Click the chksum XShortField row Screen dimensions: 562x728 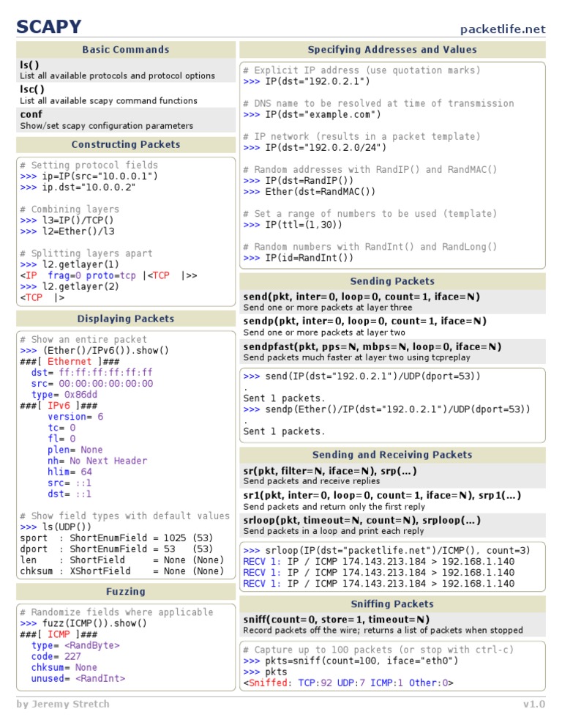(x=121, y=571)
